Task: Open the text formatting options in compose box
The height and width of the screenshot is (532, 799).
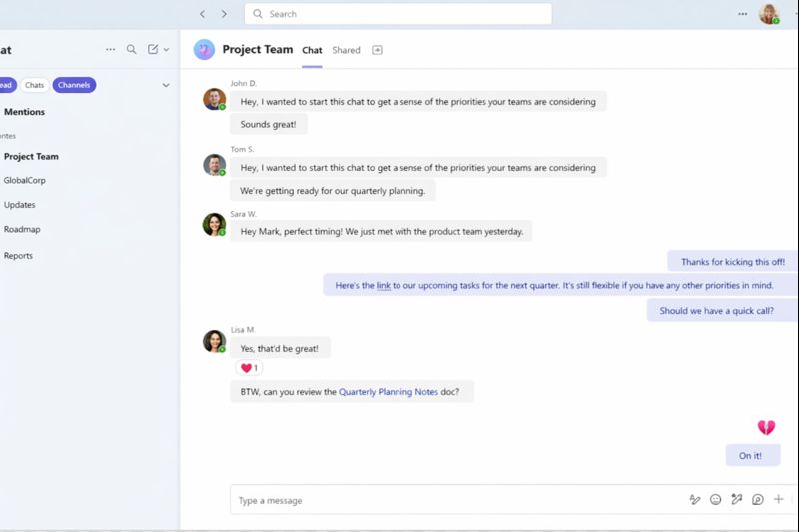Action: coord(695,500)
